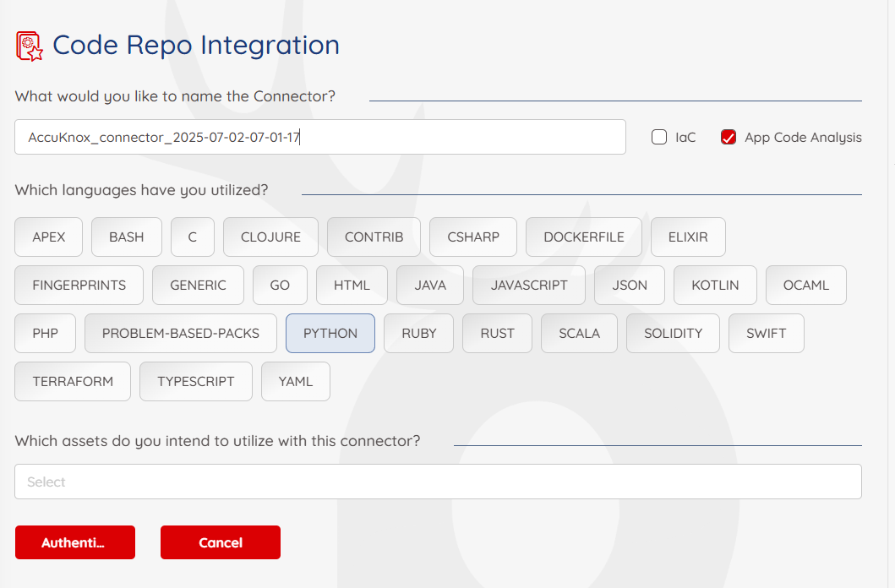Viewport: 895px width, 588px height.
Task: Click the 'Code Repo Integration' heading text
Action: tap(196, 45)
